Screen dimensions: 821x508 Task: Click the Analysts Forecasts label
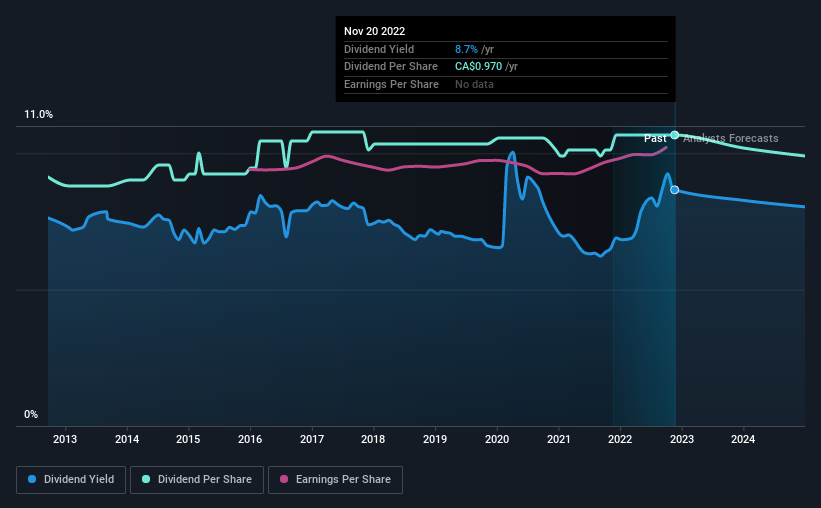click(x=730, y=138)
